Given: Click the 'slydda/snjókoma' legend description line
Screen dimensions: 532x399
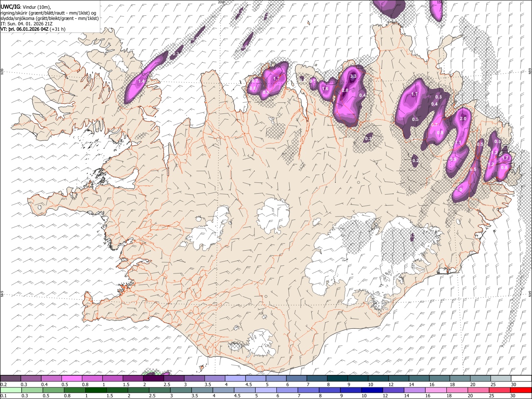Looking at the screenshot, I should tap(49, 18).
